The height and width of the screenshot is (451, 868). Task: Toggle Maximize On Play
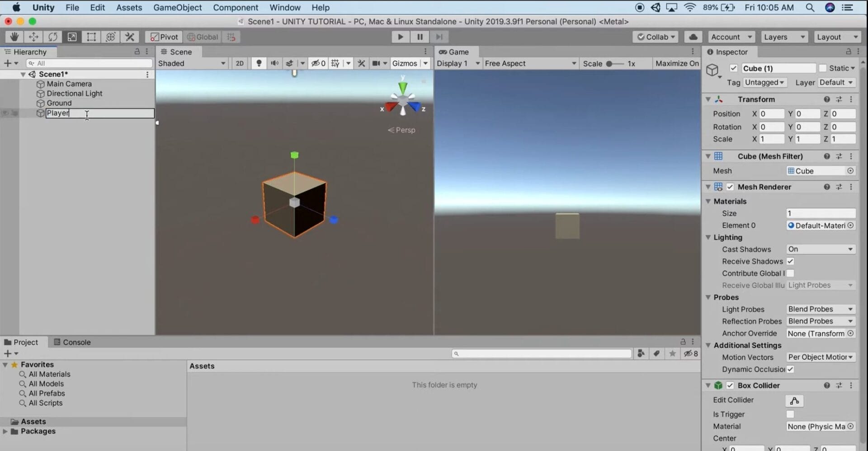tap(677, 63)
